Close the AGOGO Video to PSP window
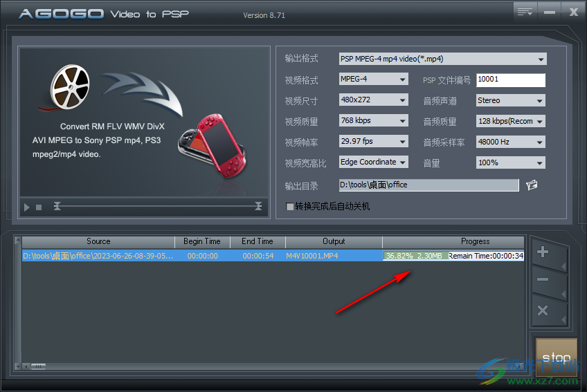The image size is (587, 392). 574,12
